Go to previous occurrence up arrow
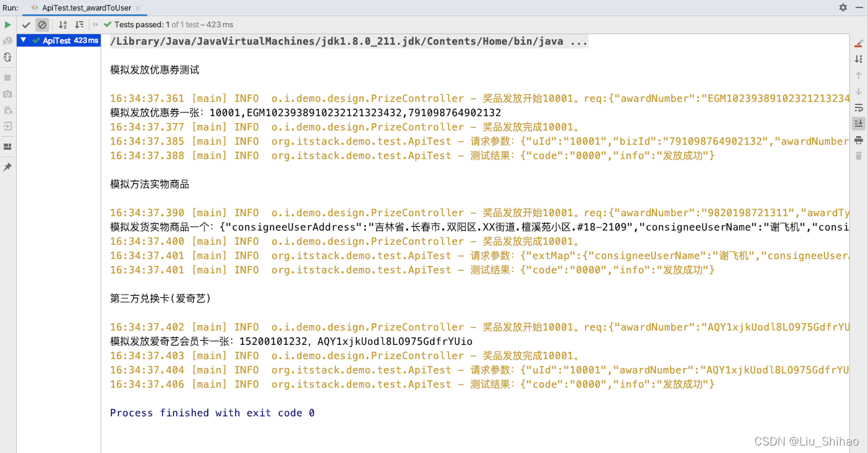Viewport: 868px width, 453px height. pos(859,75)
